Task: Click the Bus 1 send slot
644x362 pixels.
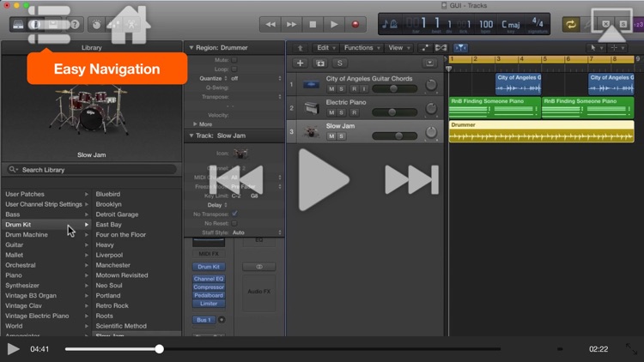Action: (x=204, y=320)
